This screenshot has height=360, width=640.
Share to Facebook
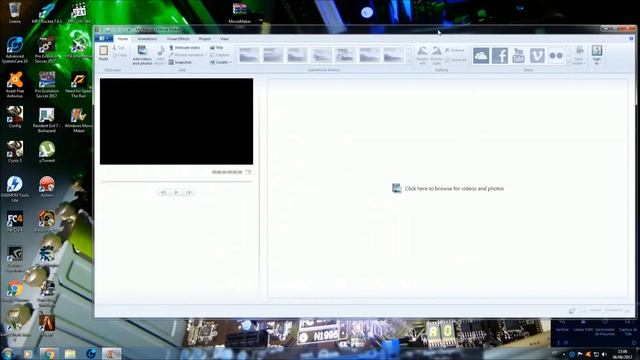pyautogui.click(x=500, y=56)
